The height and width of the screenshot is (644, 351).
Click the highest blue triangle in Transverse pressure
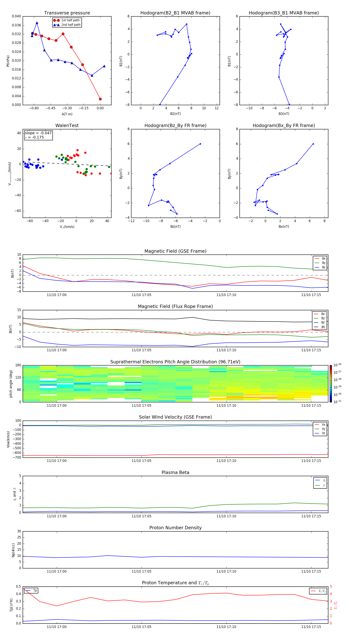tap(37, 23)
